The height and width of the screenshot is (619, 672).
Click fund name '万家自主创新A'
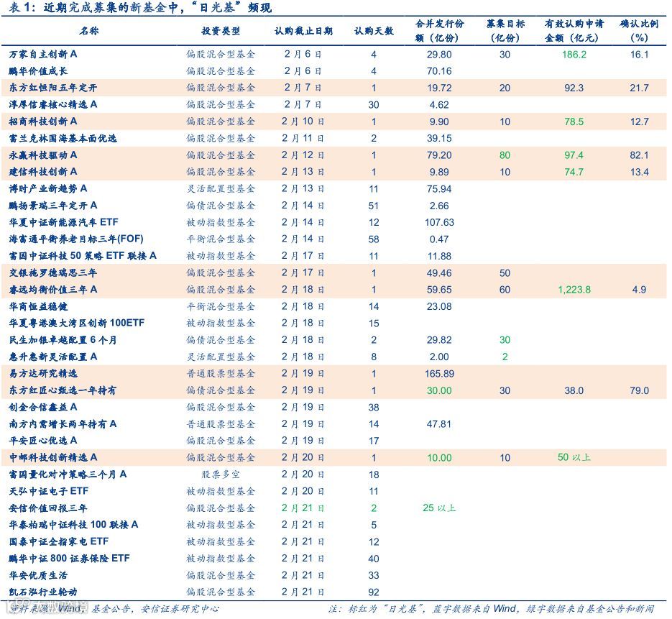[x=43, y=54]
